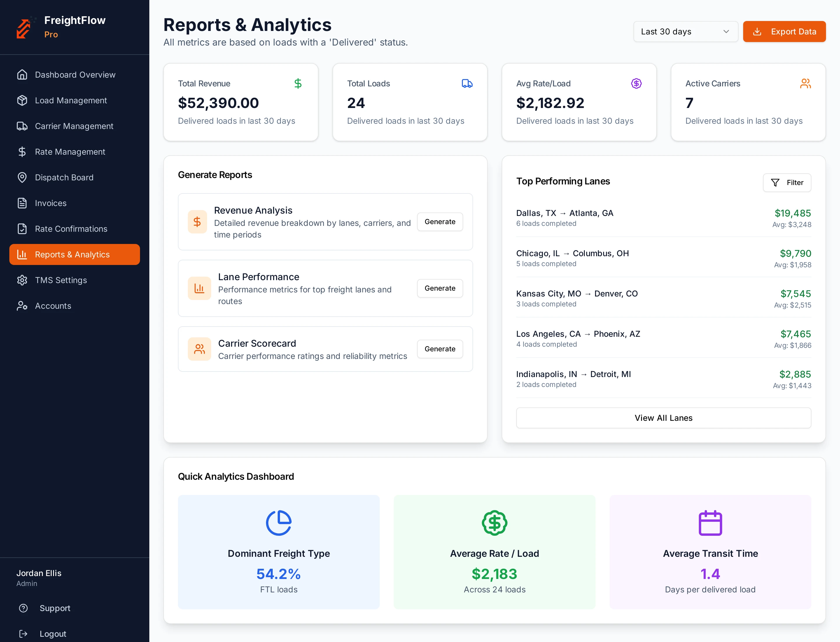Click the Lane Performance chart icon tile
Viewport: 840px width, 642px height.
pos(199,288)
